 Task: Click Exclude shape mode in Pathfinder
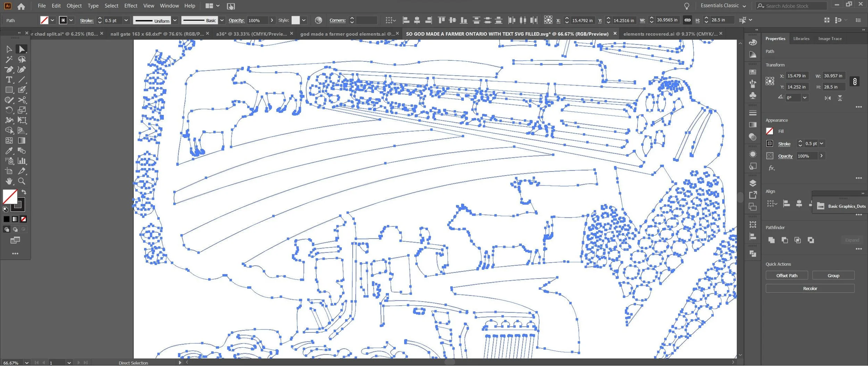tap(811, 240)
